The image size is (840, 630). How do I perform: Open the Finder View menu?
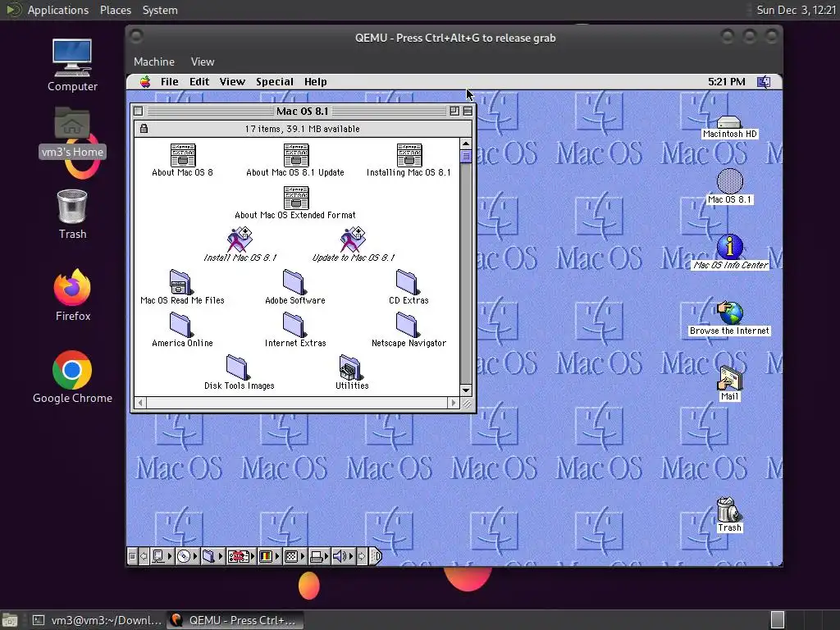[x=232, y=82]
